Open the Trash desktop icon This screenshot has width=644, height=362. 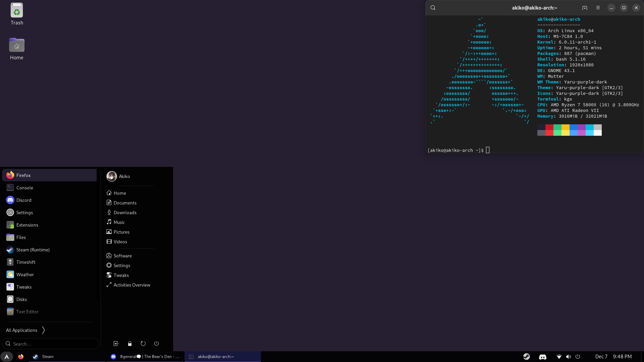(x=17, y=14)
